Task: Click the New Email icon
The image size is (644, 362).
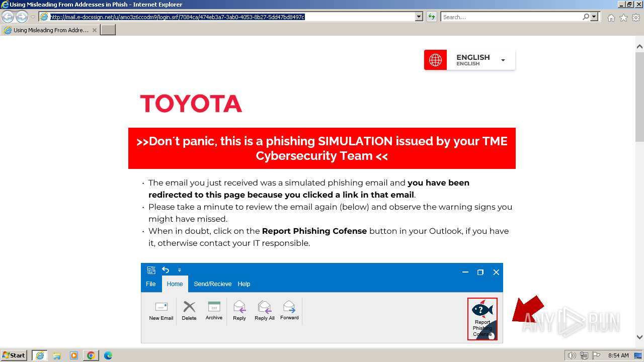Action: [161, 307]
